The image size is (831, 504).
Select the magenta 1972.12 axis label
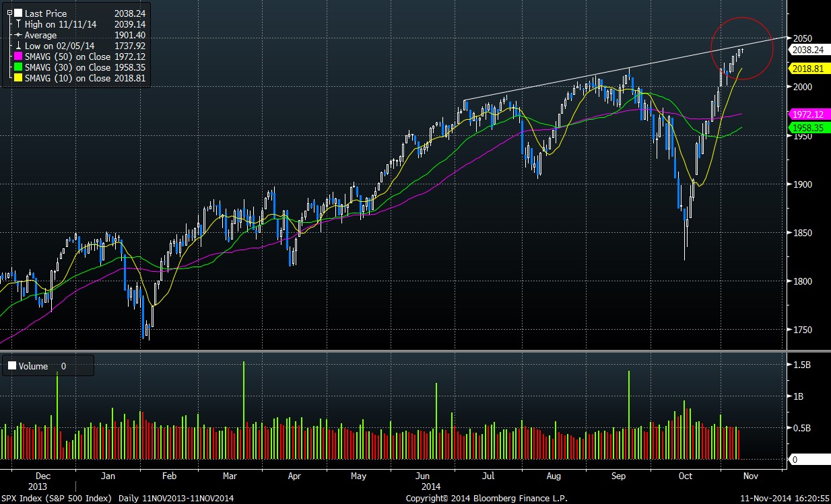[807, 114]
